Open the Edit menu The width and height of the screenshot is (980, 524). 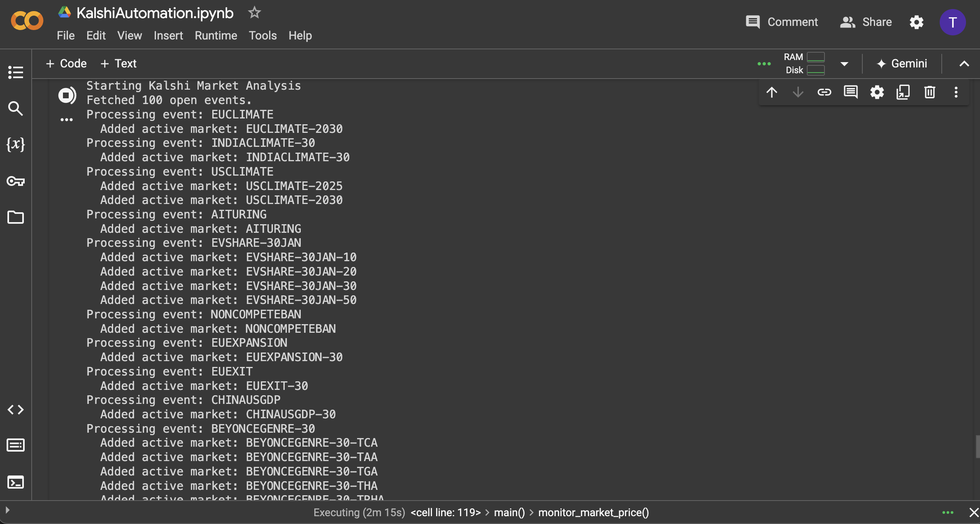coord(96,35)
